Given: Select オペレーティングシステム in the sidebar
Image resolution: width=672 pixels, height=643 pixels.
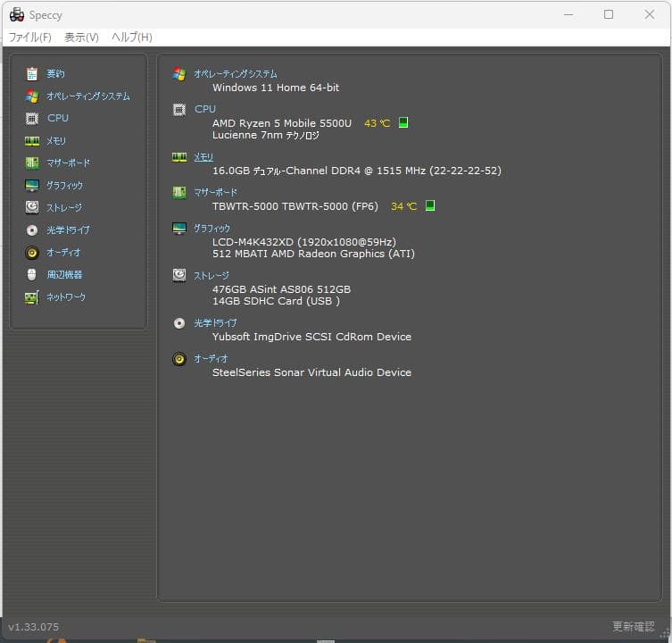Looking at the screenshot, I should 88,96.
